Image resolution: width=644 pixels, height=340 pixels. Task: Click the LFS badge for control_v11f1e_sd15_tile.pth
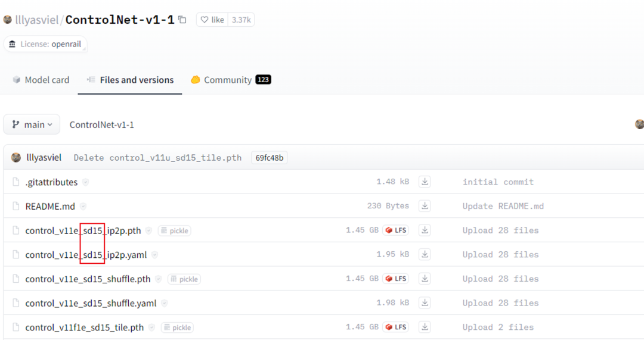[395, 327]
